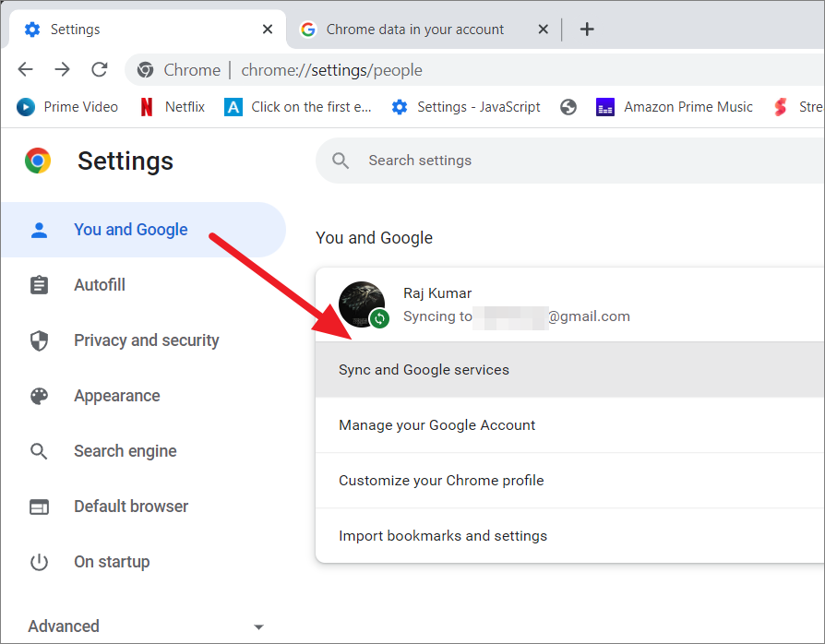Click the Google G icon on second tab
825x644 pixels.
click(x=308, y=30)
